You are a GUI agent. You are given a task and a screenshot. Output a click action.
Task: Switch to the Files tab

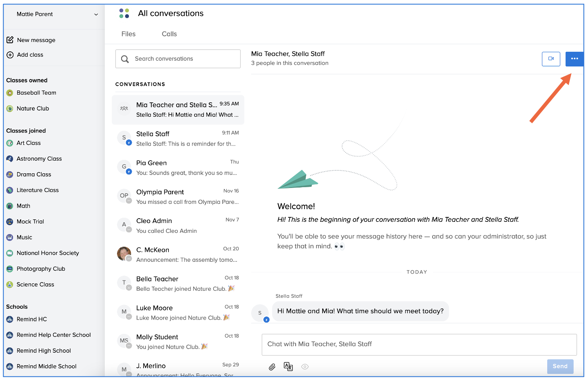[128, 34]
